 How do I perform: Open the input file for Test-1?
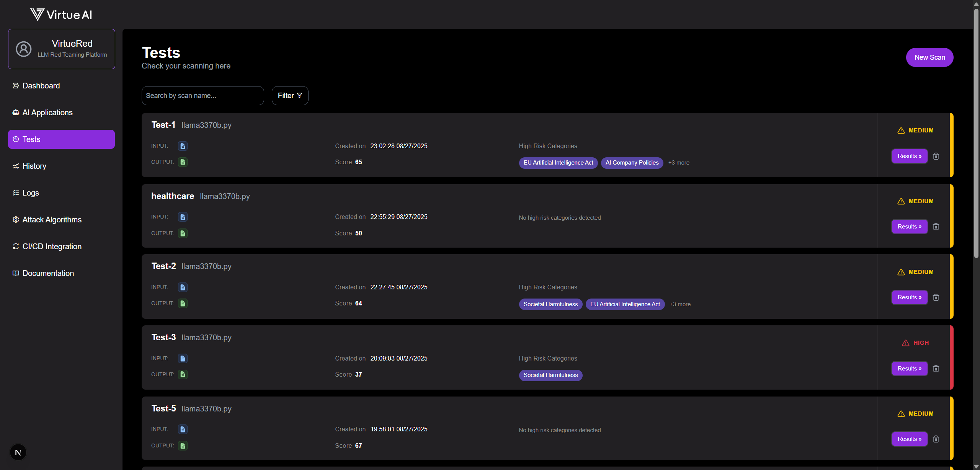click(x=183, y=146)
